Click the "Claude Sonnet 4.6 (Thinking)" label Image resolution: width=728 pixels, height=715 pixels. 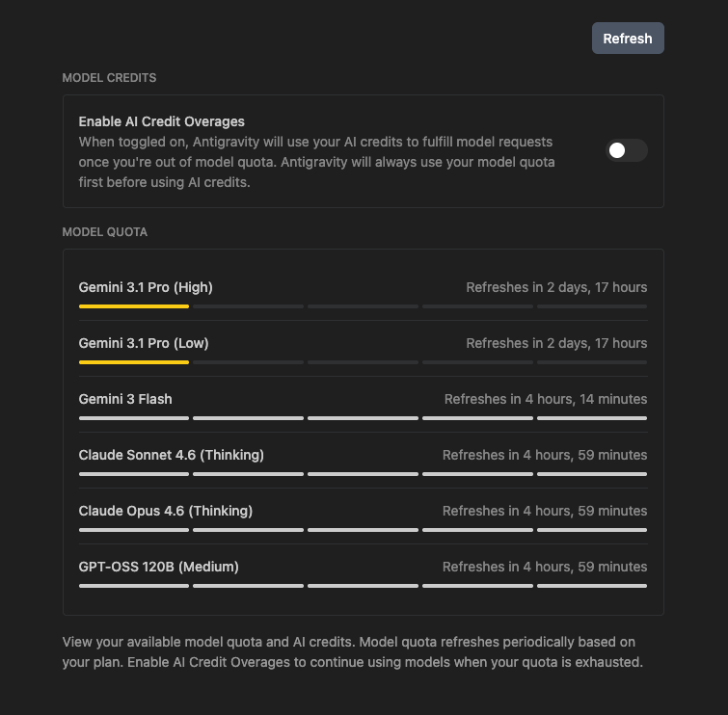click(x=172, y=455)
